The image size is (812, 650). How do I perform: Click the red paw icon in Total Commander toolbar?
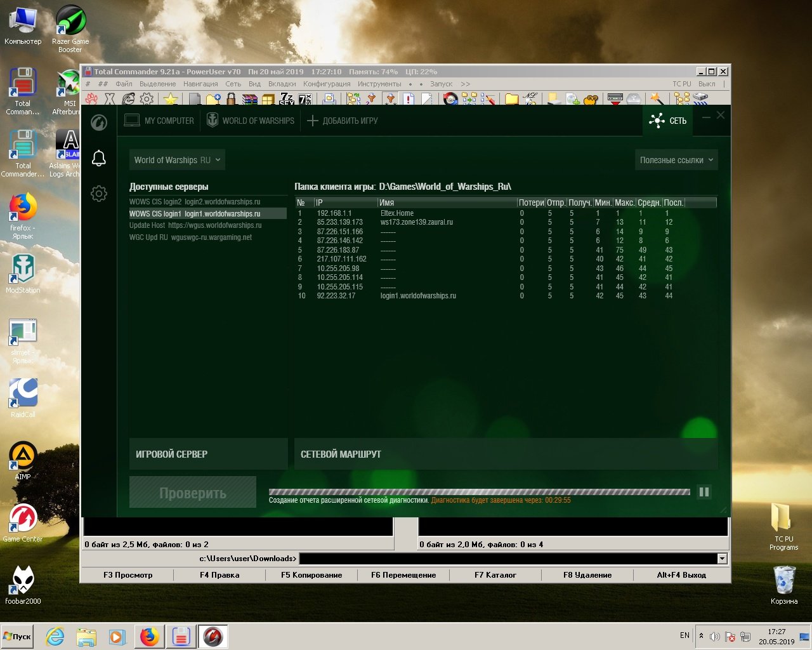tap(92, 99)
